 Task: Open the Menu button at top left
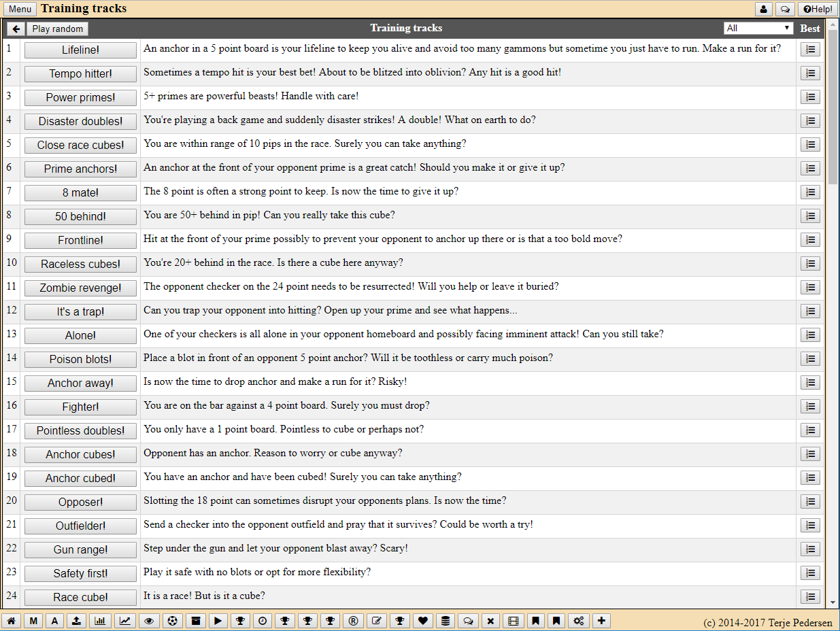[x=20, y=9]
